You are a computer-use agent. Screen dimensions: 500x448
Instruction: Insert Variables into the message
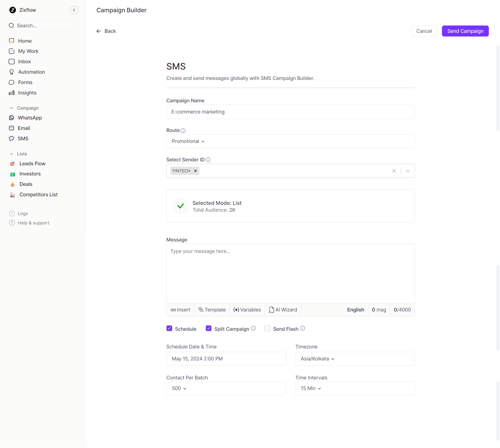[x=247, y=310]
